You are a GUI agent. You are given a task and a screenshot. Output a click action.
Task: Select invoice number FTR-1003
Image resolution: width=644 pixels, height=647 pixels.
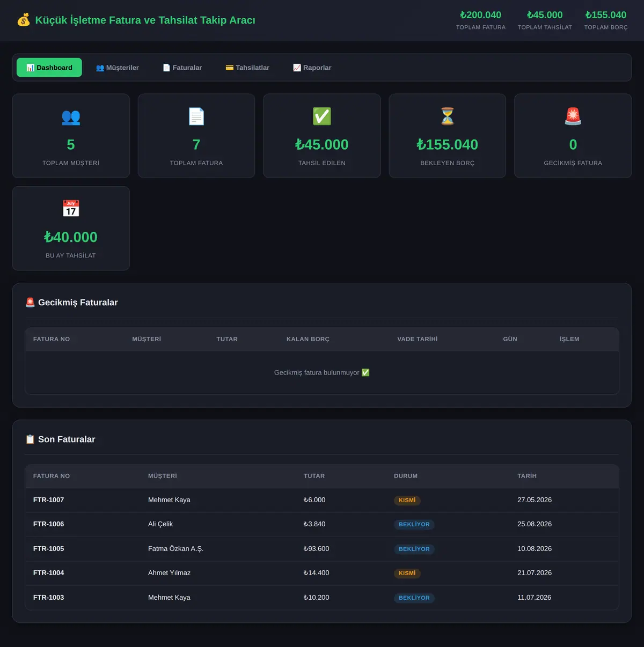click(x=48, y=598)
